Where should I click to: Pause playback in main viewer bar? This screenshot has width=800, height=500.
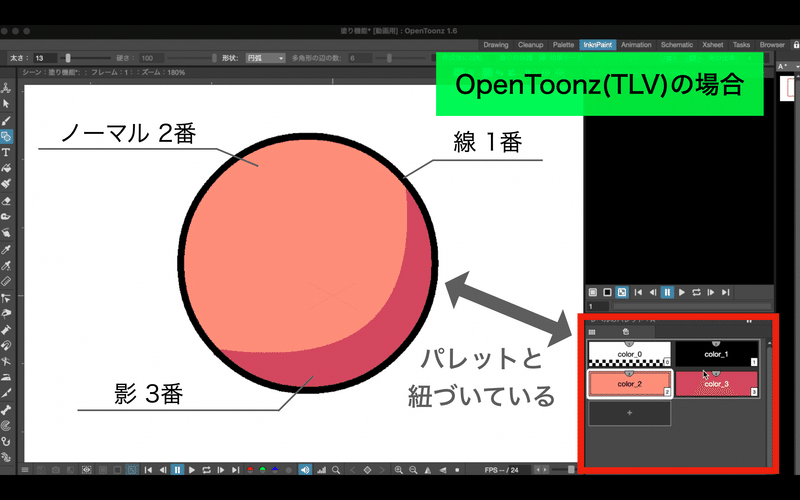tap(177, 470)
